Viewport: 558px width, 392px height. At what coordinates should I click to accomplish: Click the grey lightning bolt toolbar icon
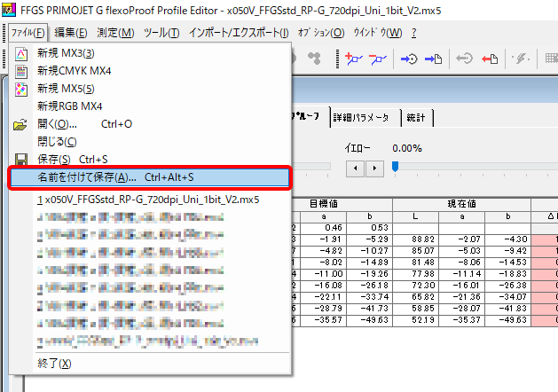coord(521,59)
